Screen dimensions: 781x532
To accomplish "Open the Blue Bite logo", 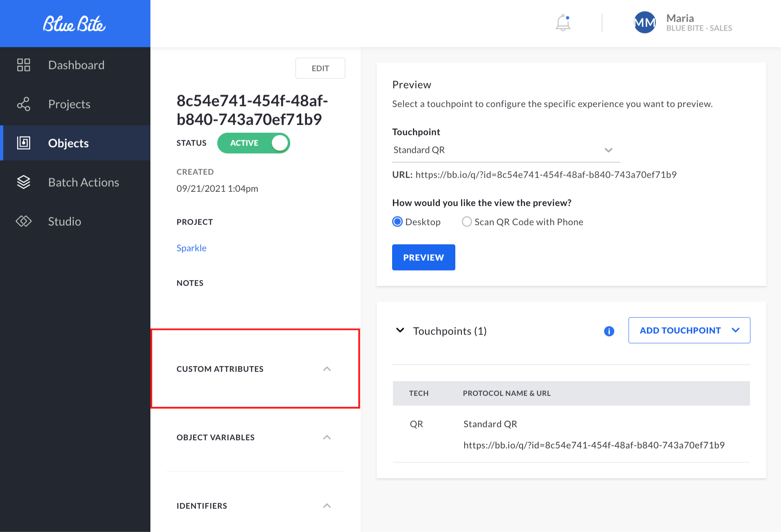I will [x=75, y=24].
